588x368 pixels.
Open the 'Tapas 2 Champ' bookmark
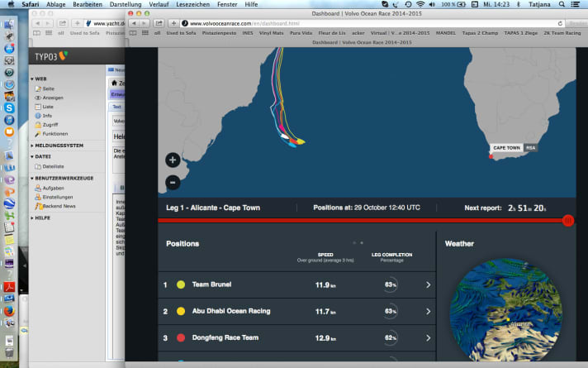pyautogui.click(x=480, y=33)
